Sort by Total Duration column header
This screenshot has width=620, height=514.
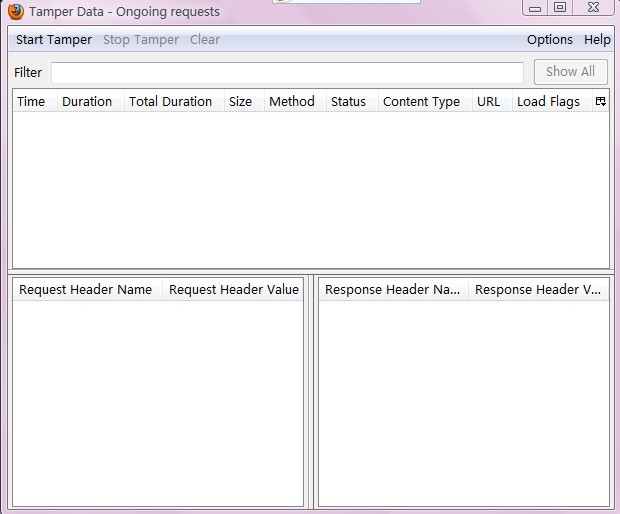174,101
